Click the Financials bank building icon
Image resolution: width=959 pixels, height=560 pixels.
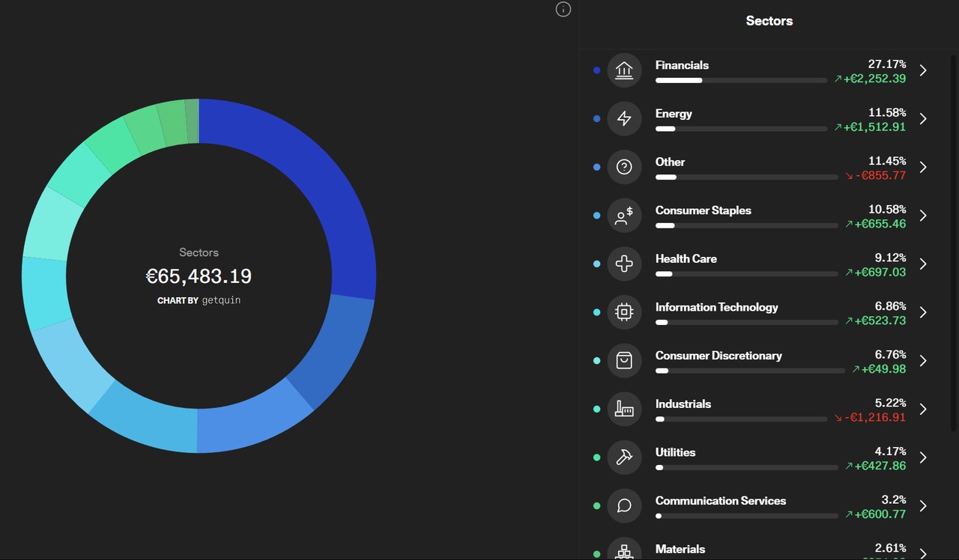[x=624, y=70]
